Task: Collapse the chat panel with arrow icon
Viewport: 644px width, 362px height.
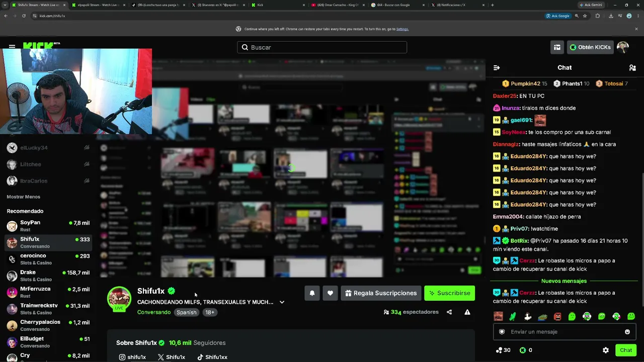Action: [x=497, y=68]
